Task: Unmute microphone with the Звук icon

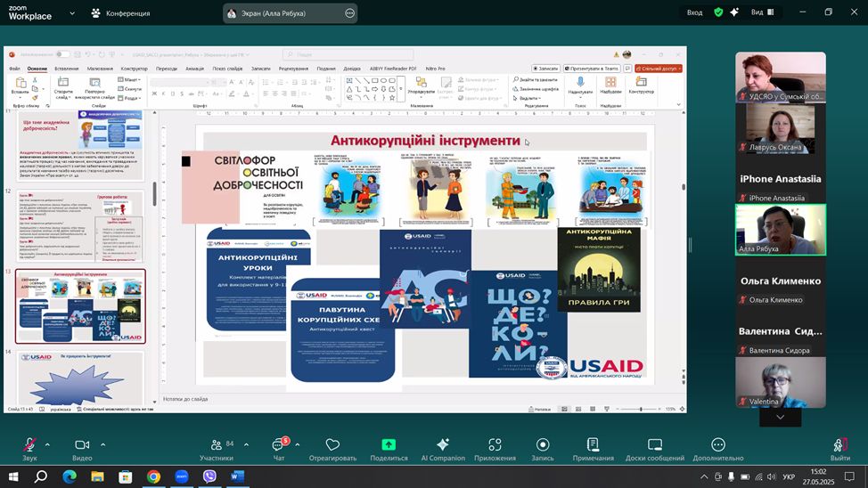Action: (x=29, y=444)
